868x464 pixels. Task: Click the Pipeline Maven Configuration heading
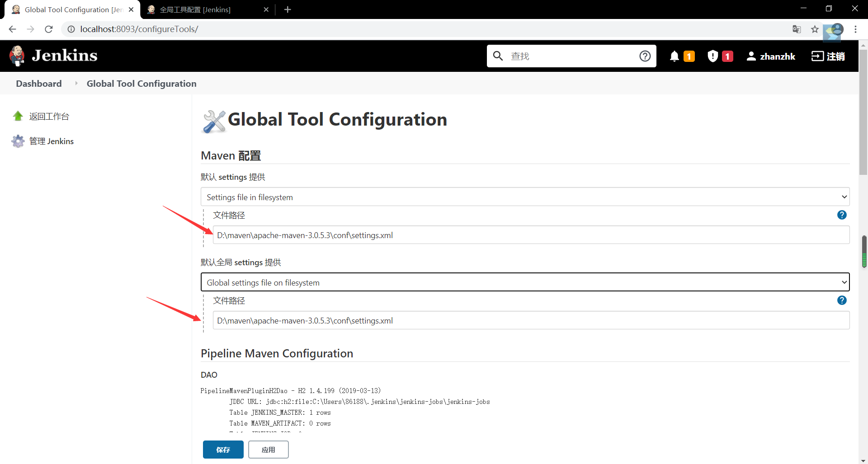(x=277, y=353)
